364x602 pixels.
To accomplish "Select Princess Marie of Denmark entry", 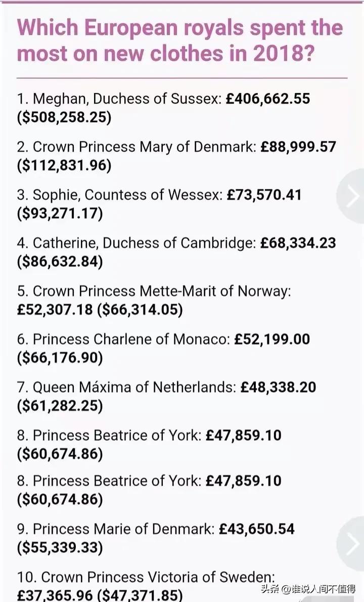I will point(116,529).
